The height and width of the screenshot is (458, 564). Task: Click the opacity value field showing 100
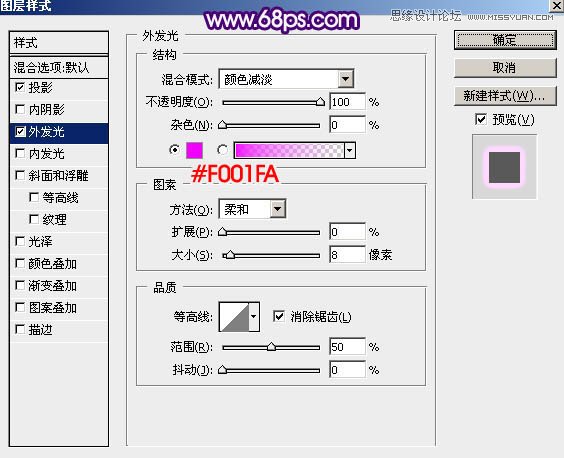347,102
